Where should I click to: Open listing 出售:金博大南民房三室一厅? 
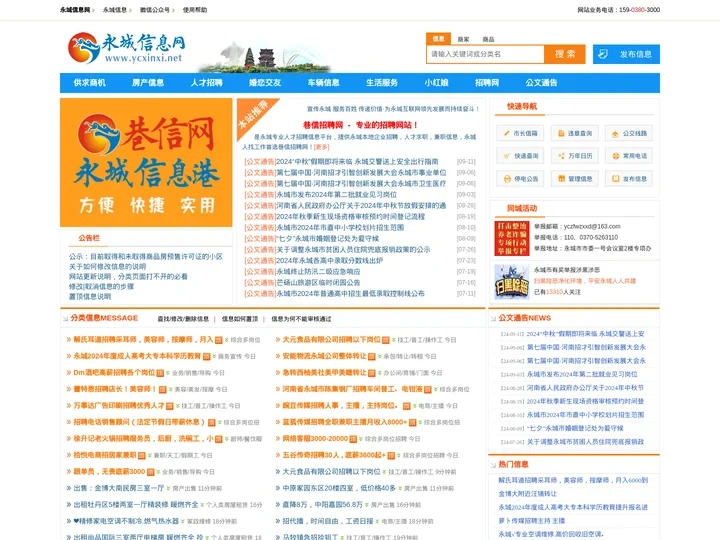pos(118,489)
